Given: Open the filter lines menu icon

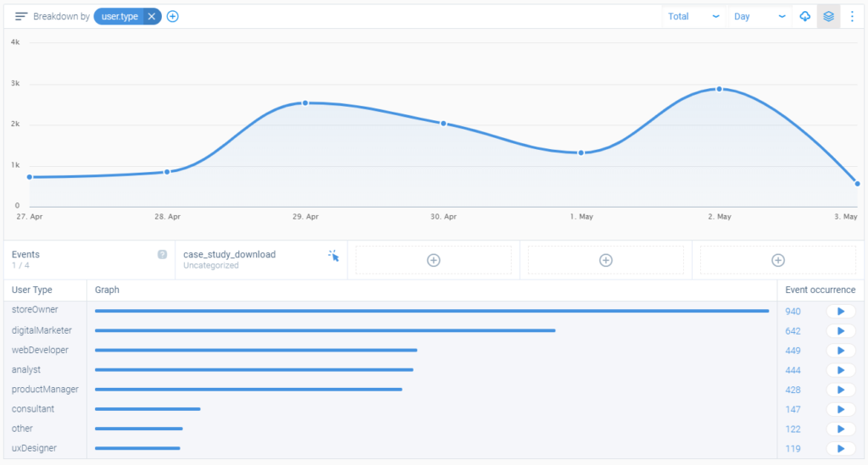Looking at the screenshot, I should pyautogui.click(x=21, y=17).
